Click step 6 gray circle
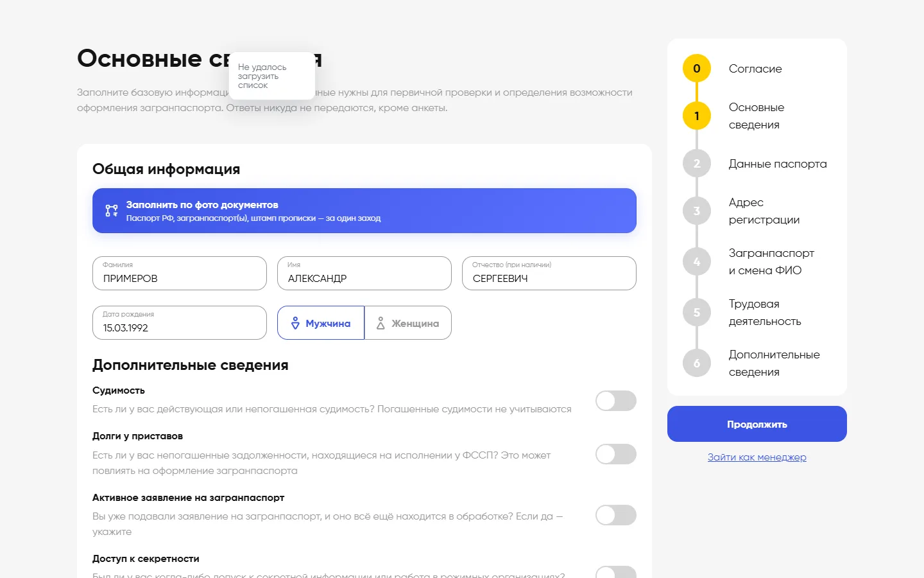Screen dimensions: 924x578 point(697,363)
